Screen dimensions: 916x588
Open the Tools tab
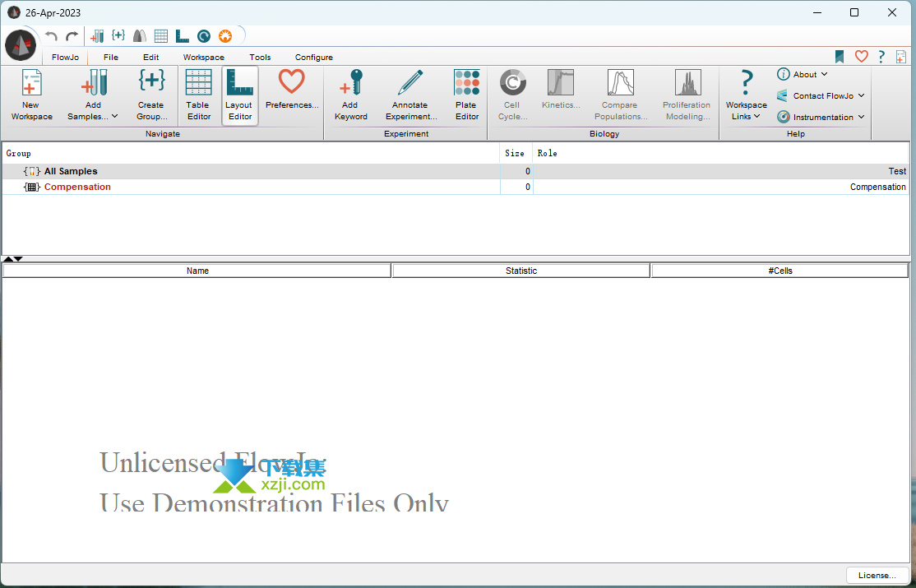(260, 58)
